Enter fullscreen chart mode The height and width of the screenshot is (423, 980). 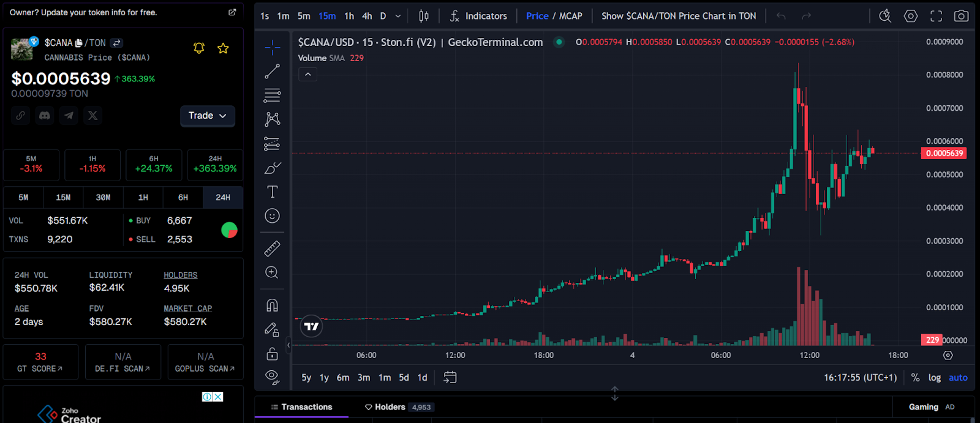[936, 16]
